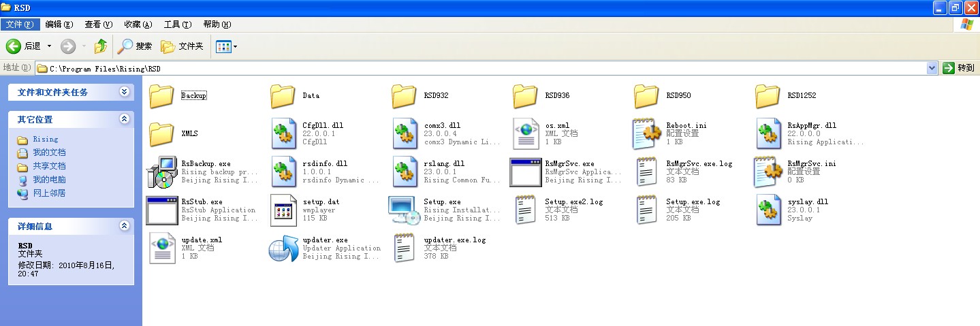Open the Backup folder icon

[161, 96]
